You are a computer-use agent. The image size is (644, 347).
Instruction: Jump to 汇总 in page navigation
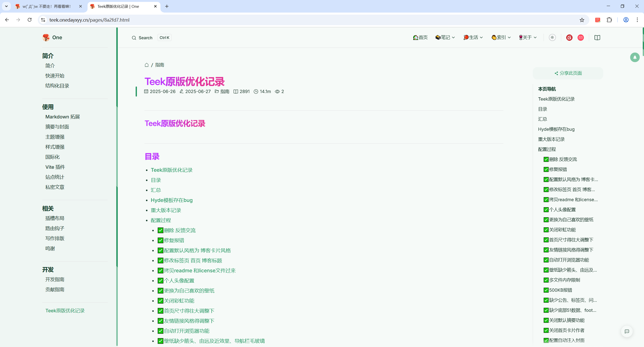[543, 119]
